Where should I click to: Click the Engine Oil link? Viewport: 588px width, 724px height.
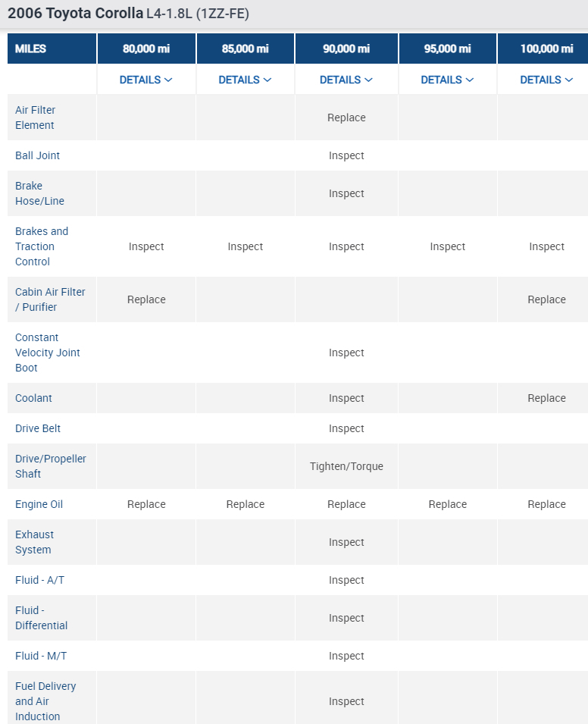point(39,504)
